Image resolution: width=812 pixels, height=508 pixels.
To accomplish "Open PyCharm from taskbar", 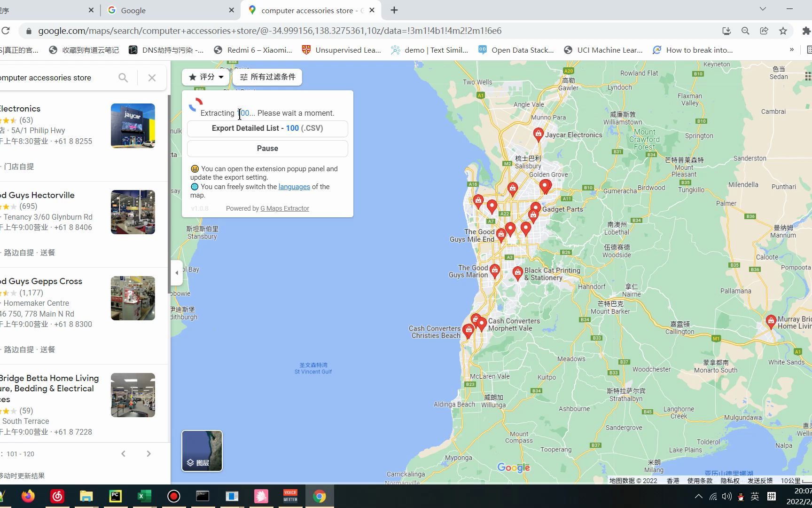I will 115,496.
